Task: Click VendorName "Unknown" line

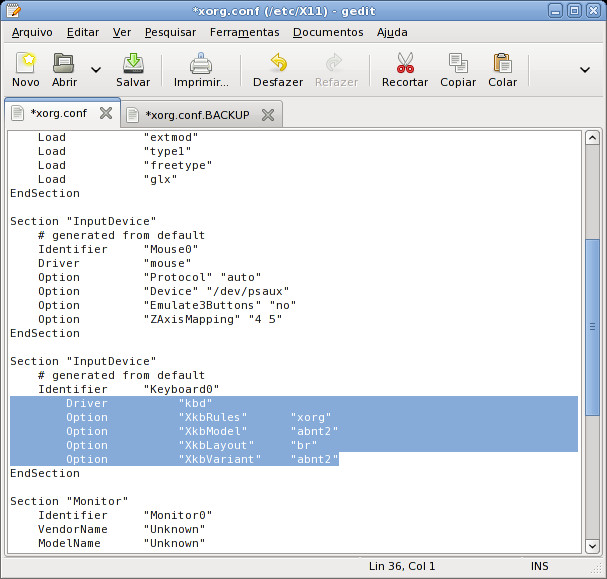Action: point(121,529)
